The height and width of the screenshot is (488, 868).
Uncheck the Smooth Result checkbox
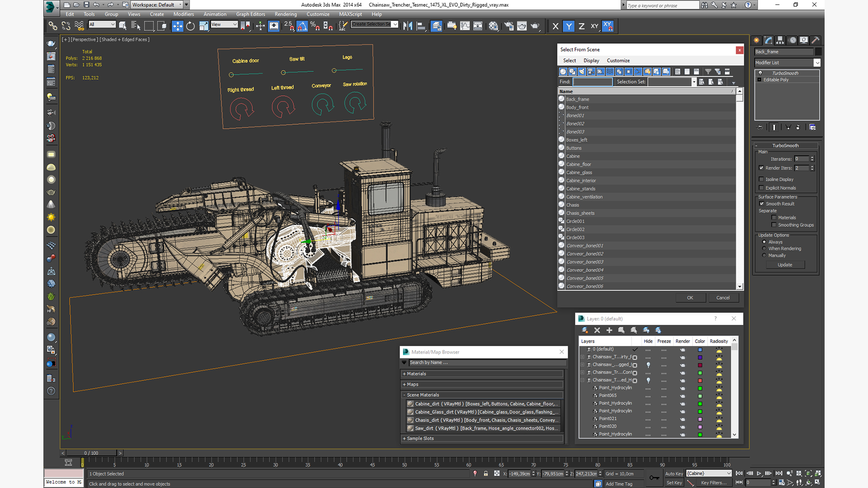761,204
